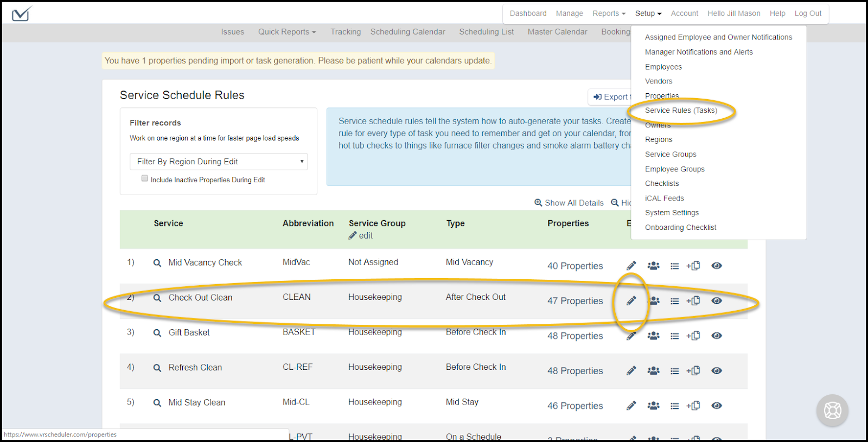This screenshot has width=868, height=442.
Task: Click the Show All Details link
Action: (x=569, y=203)
